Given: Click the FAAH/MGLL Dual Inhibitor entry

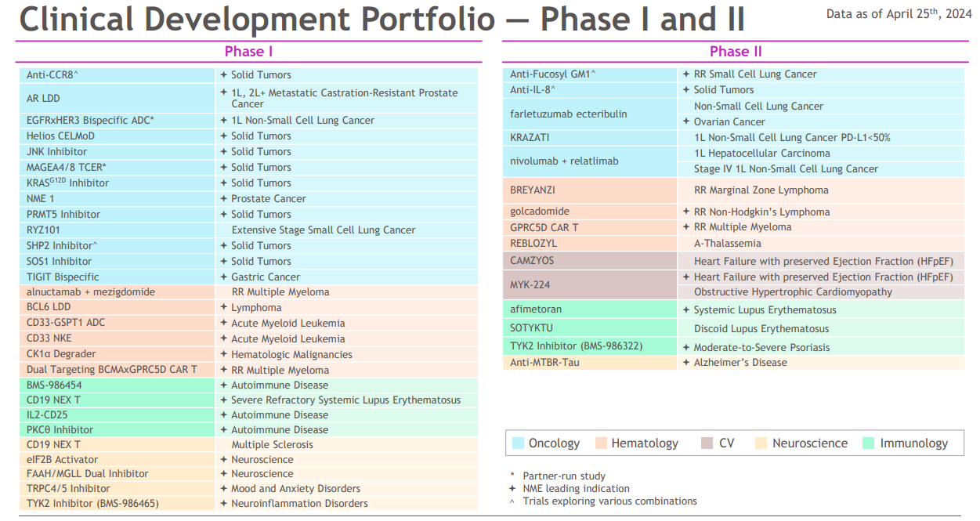Looking at the screenshot, I should click(88, 474).
